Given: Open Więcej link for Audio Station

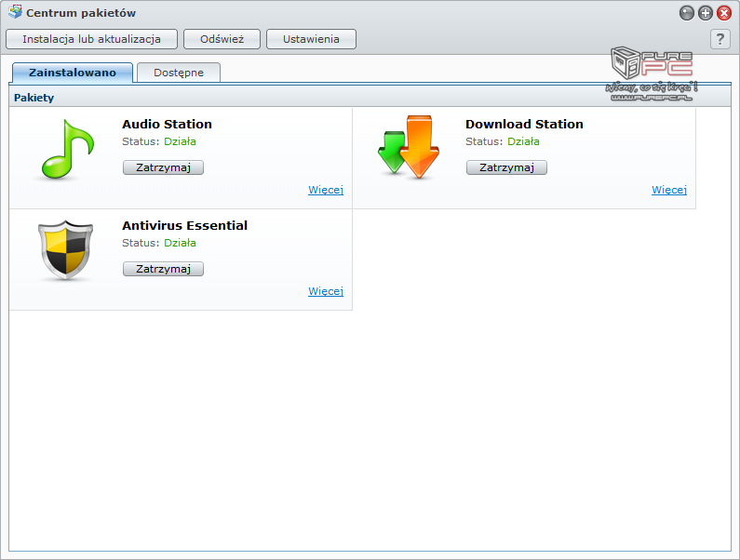Looking at the screenshot, I should [326, 190].
